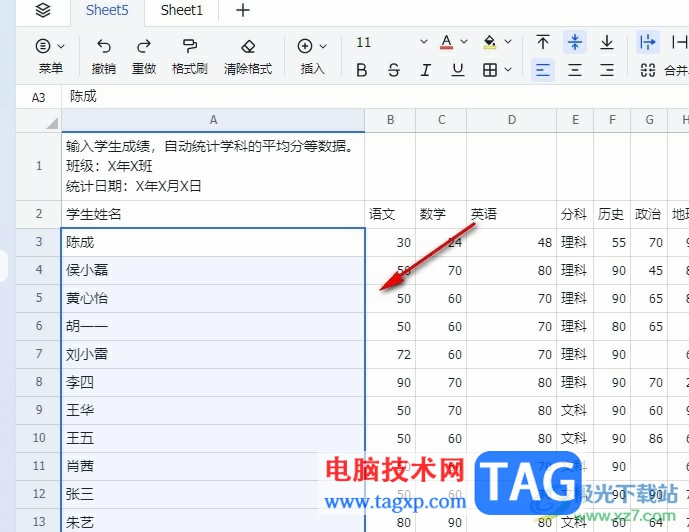This screenshot has width=689, height=532.
Task: Click header cell 政治
Action: (649, 214)
